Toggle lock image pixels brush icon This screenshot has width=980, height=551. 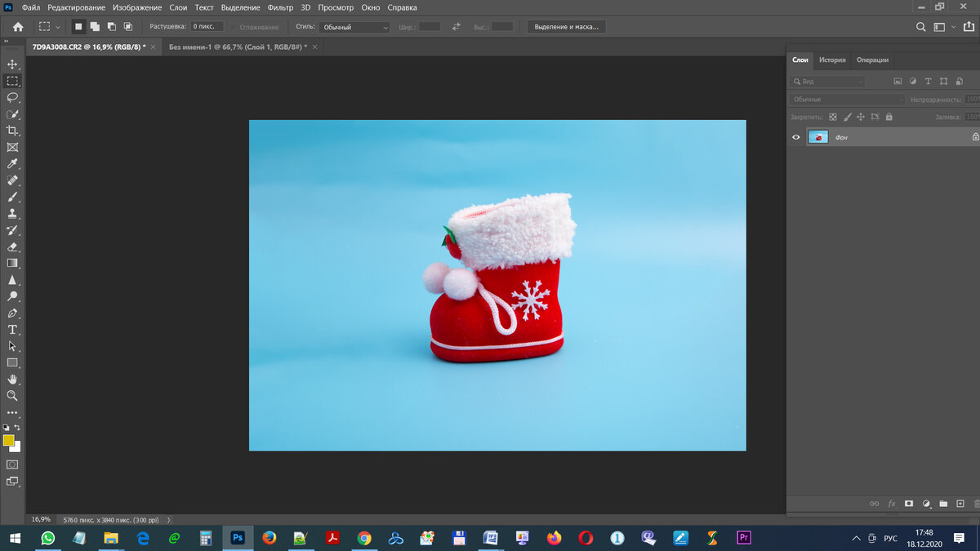pyautogui.click(x=847, y=118)
